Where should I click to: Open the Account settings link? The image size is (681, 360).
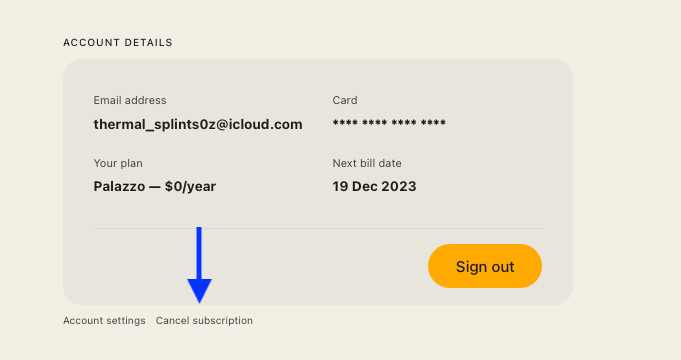coord(104,320)
